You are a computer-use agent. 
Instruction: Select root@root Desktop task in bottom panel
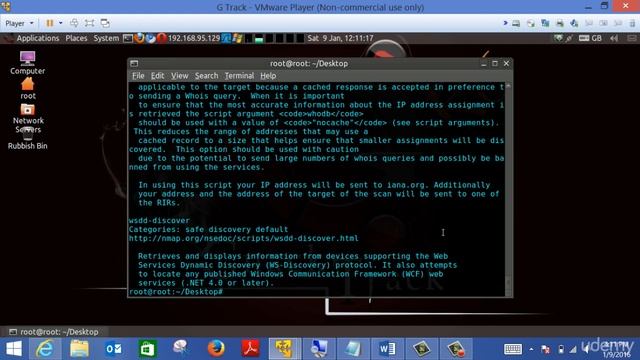click(x=54, y=332)
